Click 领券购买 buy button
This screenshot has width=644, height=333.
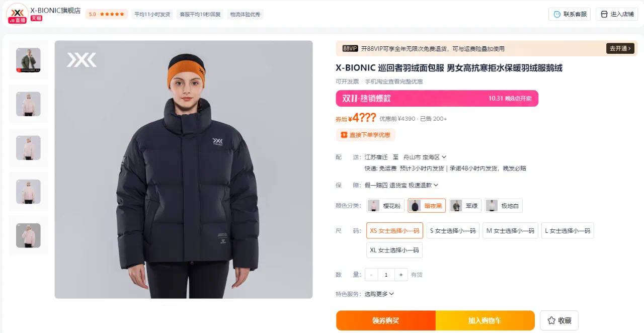386,320
